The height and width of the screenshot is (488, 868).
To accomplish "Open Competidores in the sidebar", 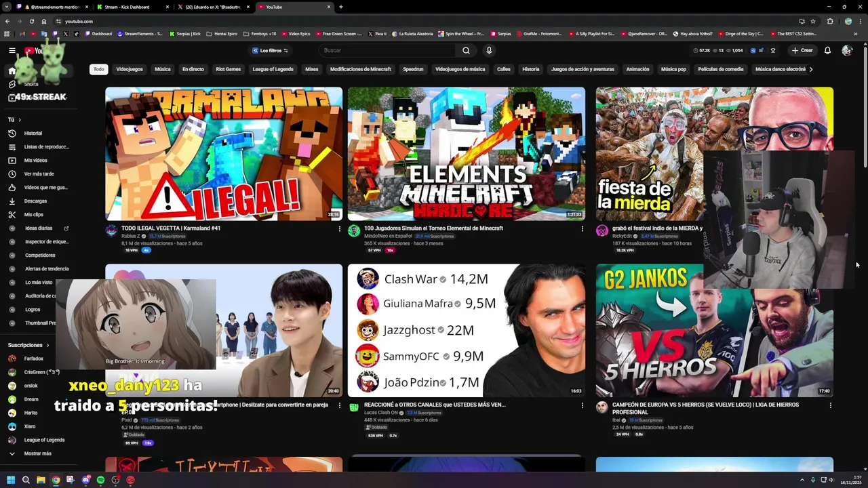I will pos(40,256).
